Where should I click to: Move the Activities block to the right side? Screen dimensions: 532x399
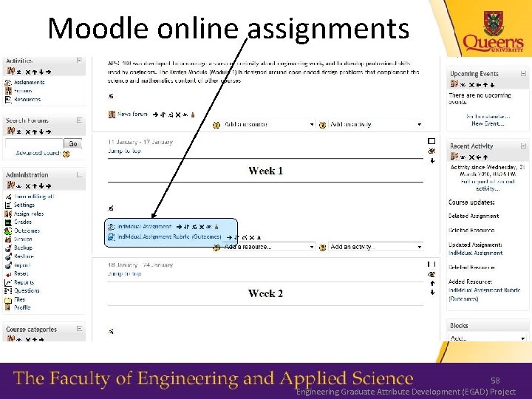tap(49, 72)
